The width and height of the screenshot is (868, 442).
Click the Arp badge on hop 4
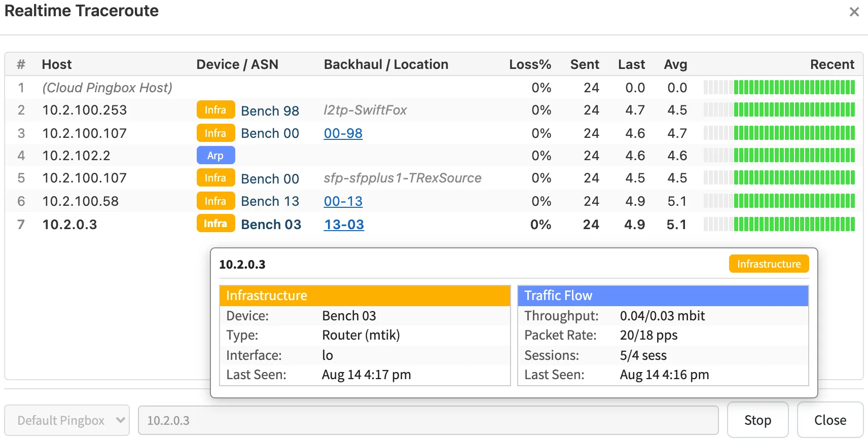coord(215,156)
